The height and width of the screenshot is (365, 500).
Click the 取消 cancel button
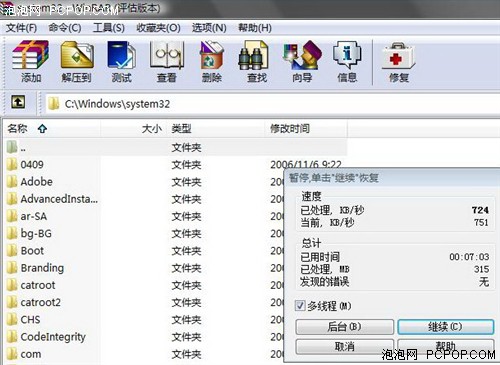345,347
